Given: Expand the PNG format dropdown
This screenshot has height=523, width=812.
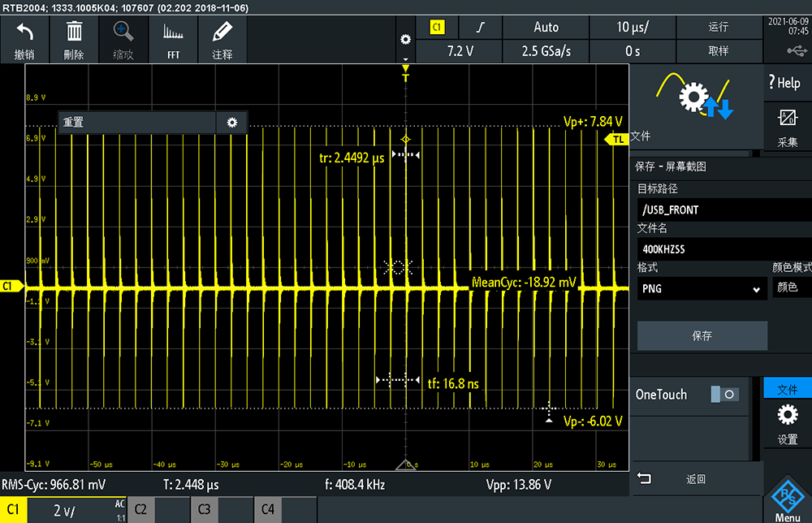Looking at the screenshot, I should (x=702, y=288).
